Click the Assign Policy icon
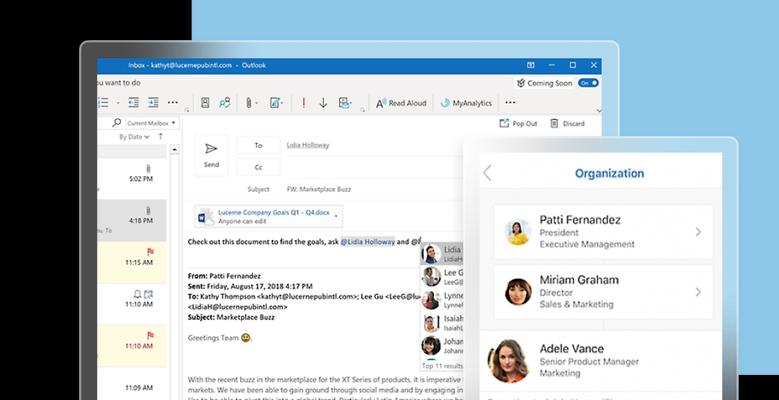This screenshot has height=400, width=779. pos(344,103)
